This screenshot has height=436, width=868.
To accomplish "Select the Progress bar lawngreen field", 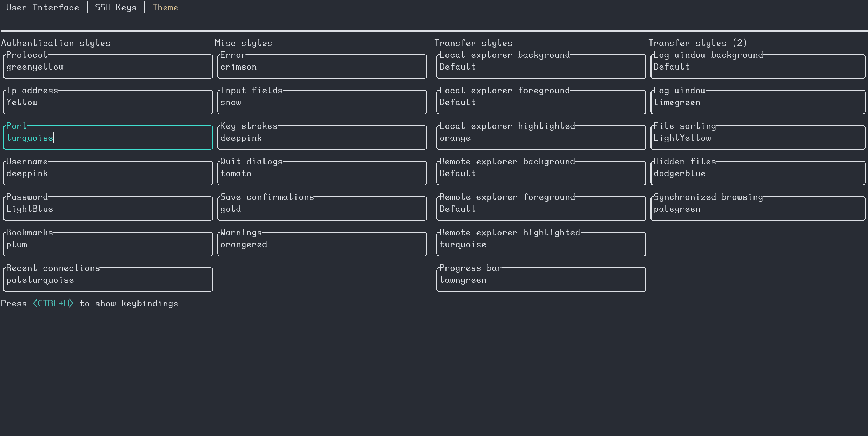I will [541, 280].
